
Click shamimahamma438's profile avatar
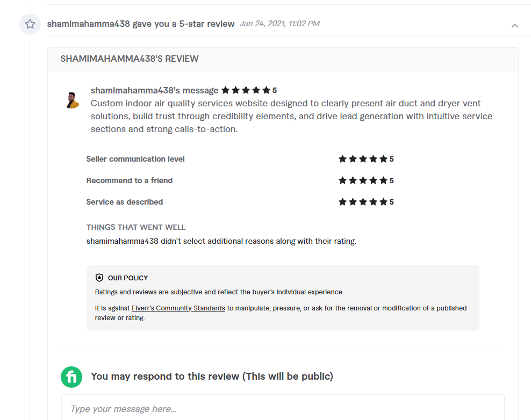pos(73,100)
